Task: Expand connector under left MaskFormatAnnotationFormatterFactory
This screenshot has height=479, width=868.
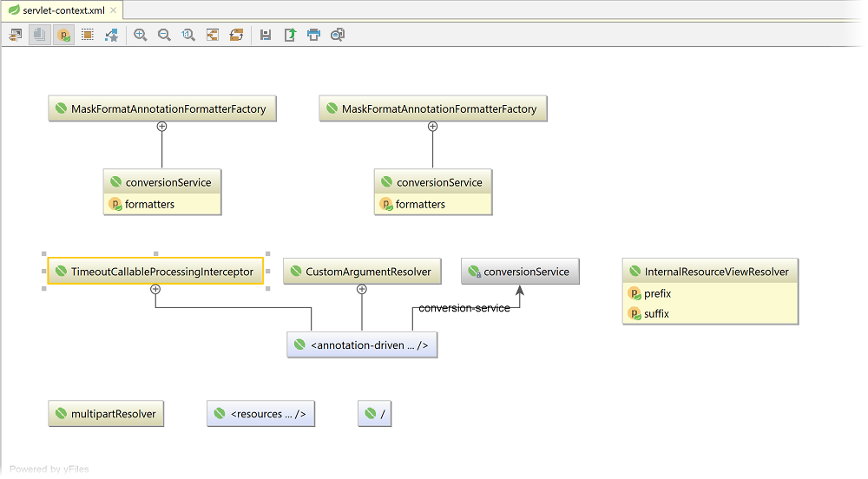Action: pos(161,127)
